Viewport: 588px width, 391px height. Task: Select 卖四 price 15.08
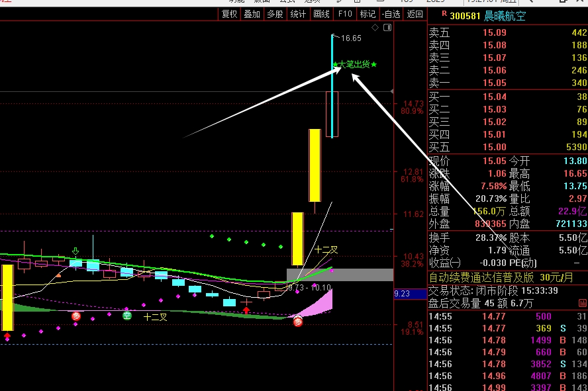(x=494, y=45)
